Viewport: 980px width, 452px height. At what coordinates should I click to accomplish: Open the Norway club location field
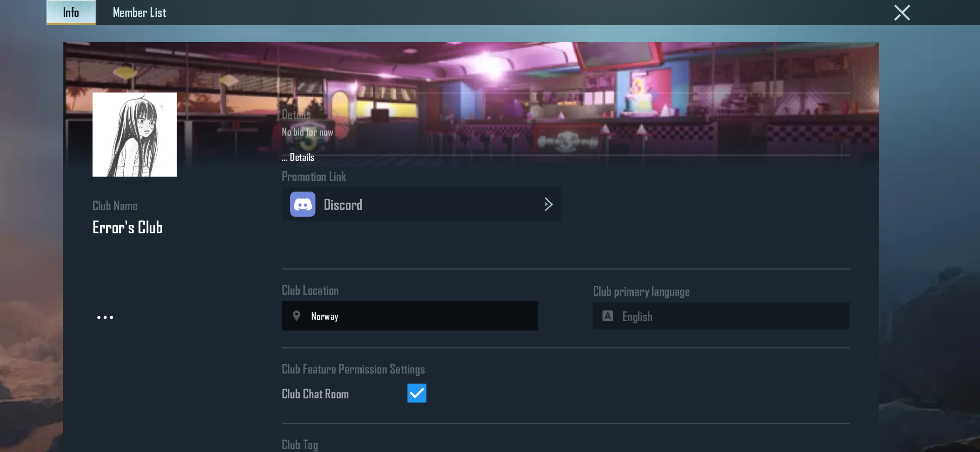click(410, 316)
